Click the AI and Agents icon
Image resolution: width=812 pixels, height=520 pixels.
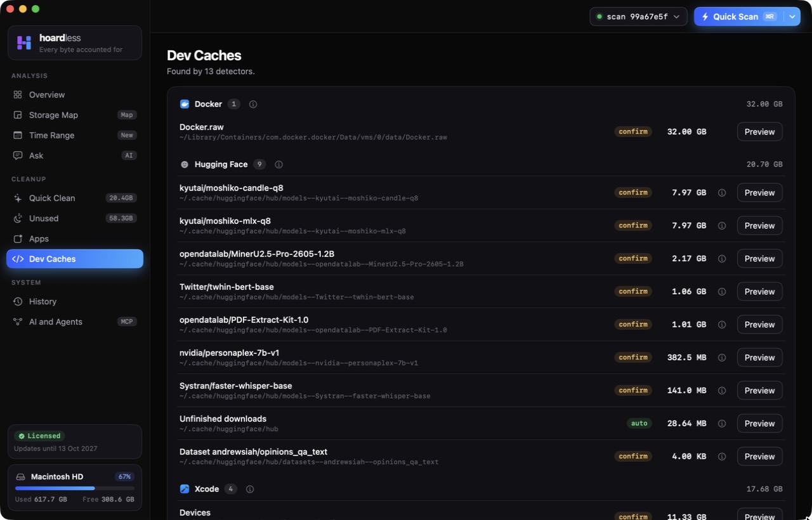[18, 322]
